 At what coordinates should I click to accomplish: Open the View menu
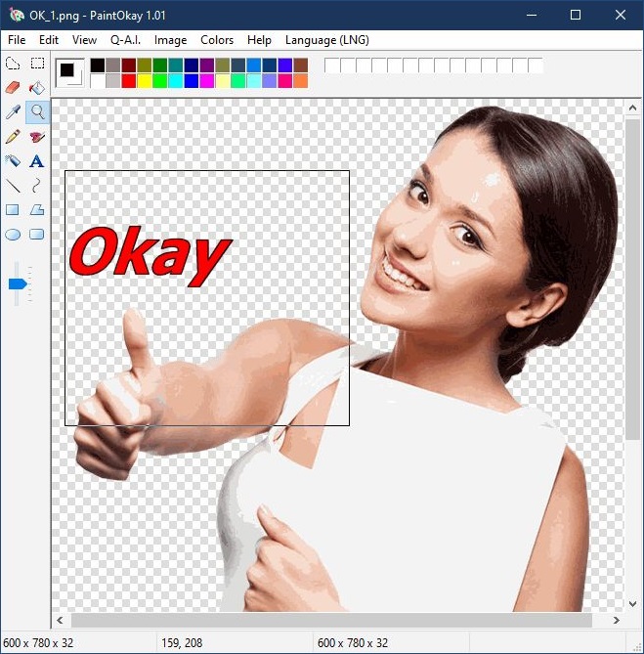pos(84,40)
